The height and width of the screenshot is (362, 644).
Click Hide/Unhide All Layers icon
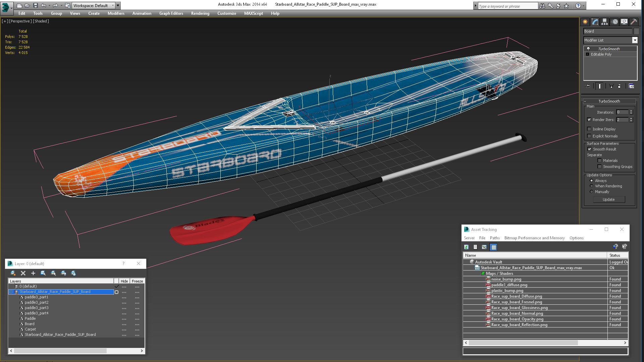click(63, 273)
